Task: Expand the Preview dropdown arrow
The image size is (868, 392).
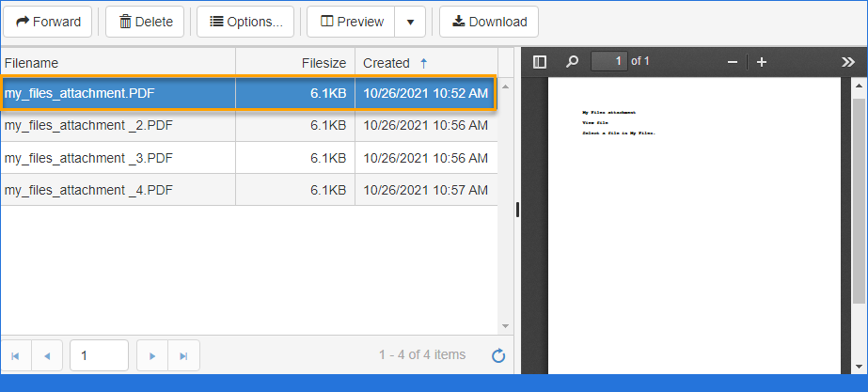Action: point(410,22)
